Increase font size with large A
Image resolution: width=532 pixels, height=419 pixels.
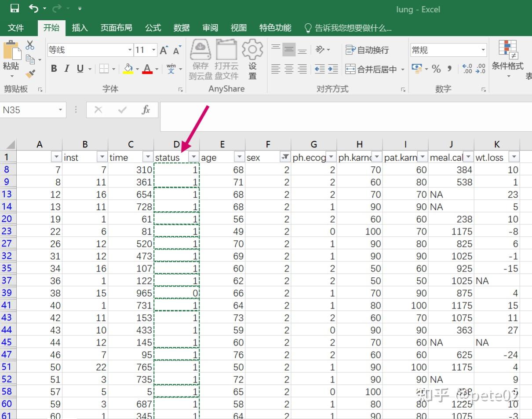164,50
